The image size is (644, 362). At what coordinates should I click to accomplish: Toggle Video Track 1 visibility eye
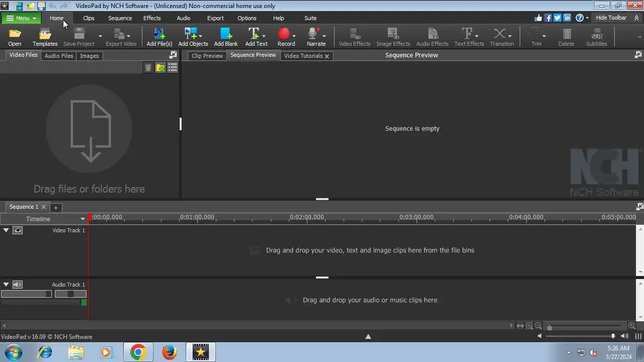(x=18, y=230)
